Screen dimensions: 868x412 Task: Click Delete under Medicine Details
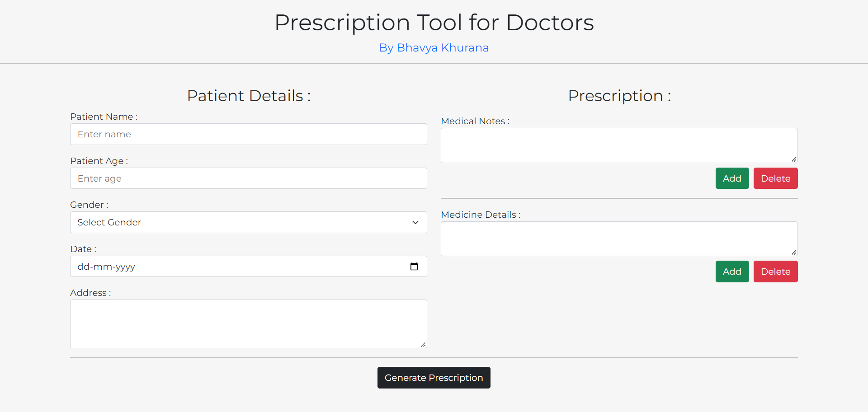[775, 271]
